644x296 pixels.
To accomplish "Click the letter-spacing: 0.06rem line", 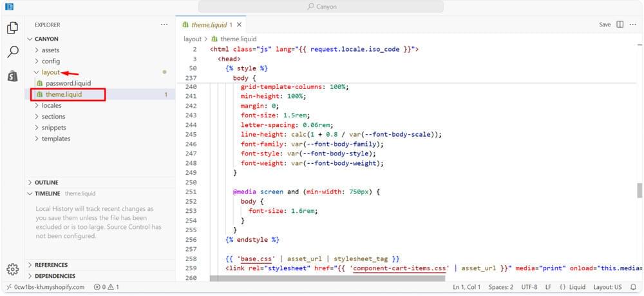I will coord(287,125).
